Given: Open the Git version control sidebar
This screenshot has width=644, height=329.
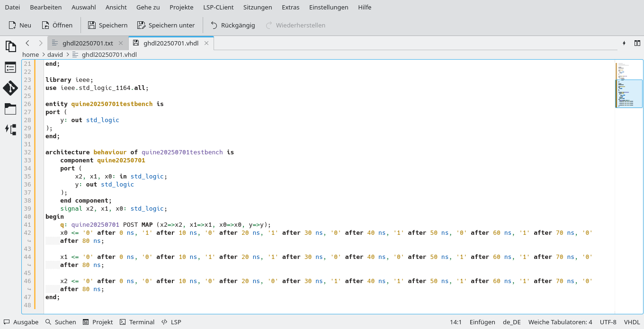Looking at the screenshot, I should coord(10,88).
